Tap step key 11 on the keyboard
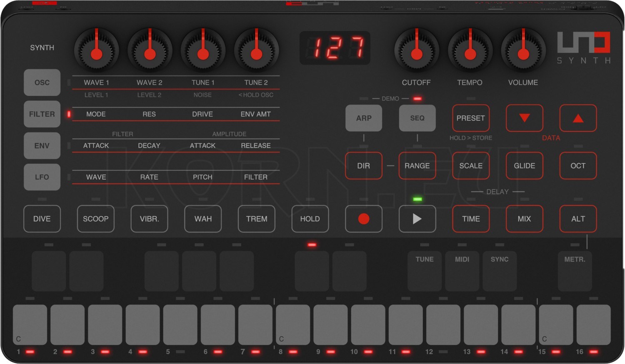The image size is (625, 364). [406, 325]
